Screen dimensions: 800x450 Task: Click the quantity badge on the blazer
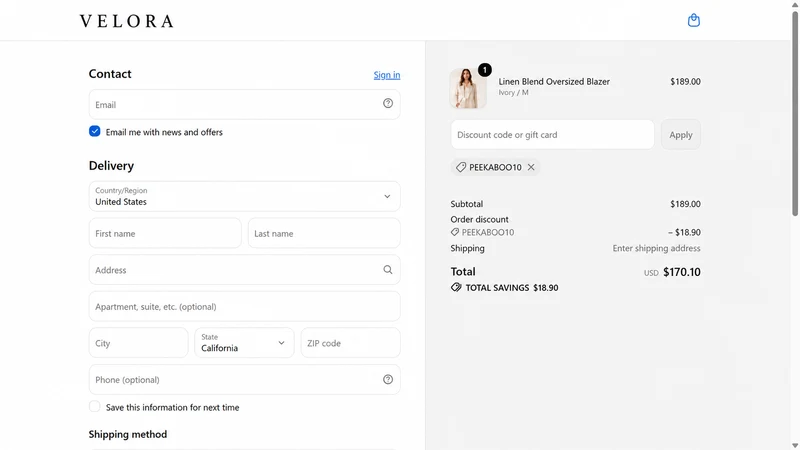(x=485, y=70)
